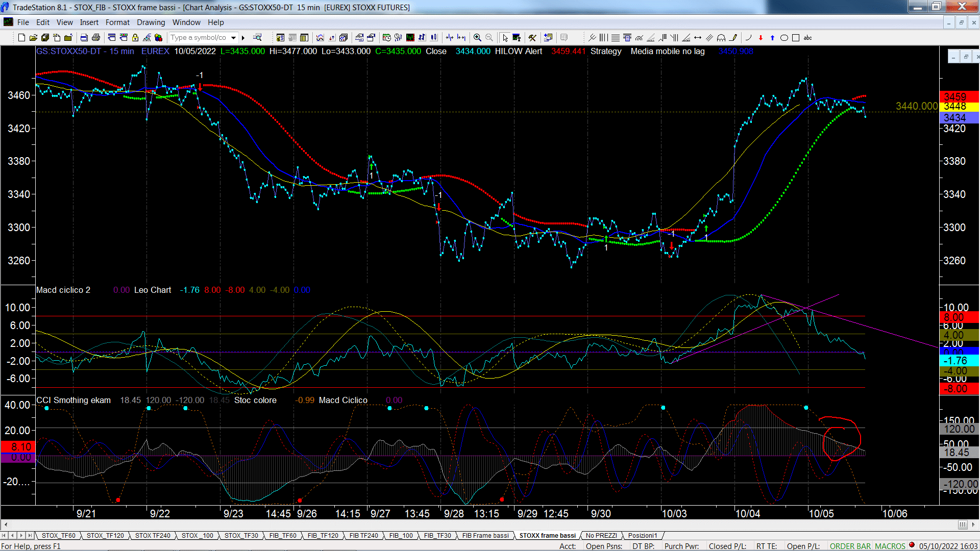Click the ORDER BAR status button
Screen dimensions: 980x551
tap(850, 546)
